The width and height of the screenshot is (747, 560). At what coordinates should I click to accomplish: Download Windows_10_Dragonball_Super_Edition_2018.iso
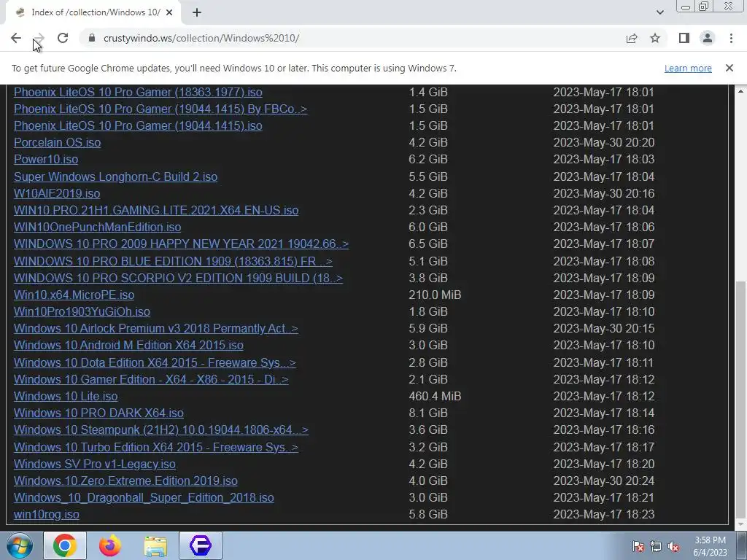click(144, 497)
